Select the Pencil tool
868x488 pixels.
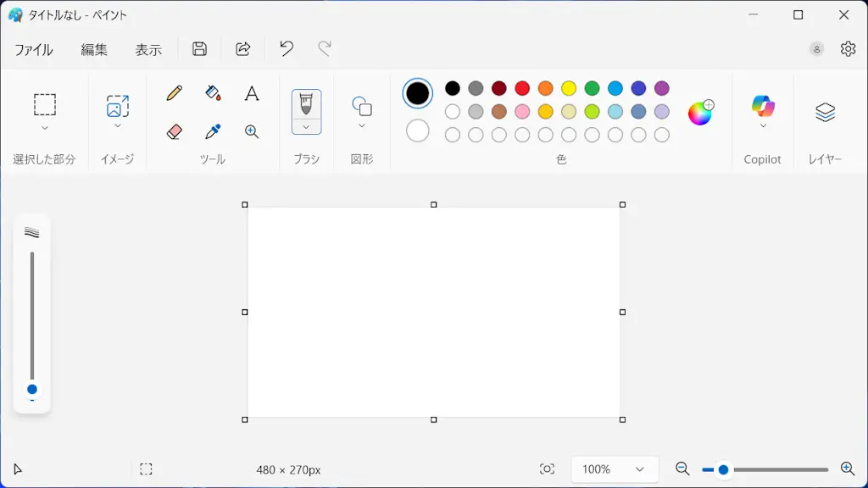point(175,93)
